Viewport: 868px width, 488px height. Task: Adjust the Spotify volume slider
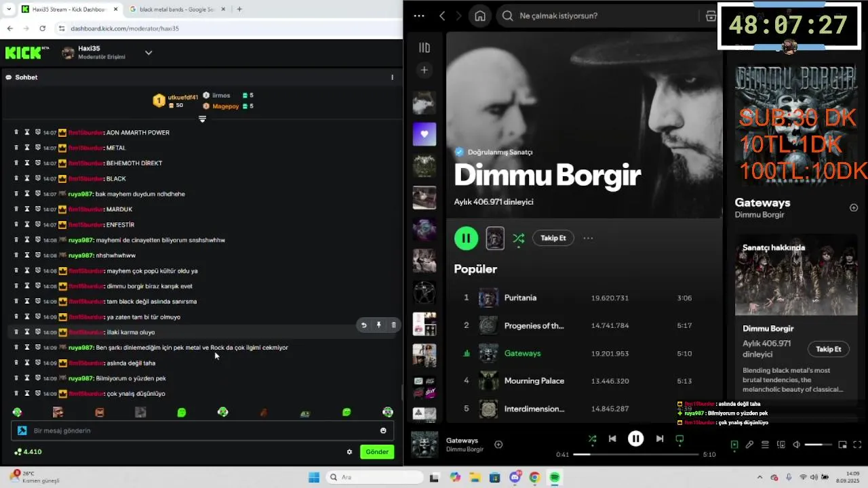click(x=818, y=445)
